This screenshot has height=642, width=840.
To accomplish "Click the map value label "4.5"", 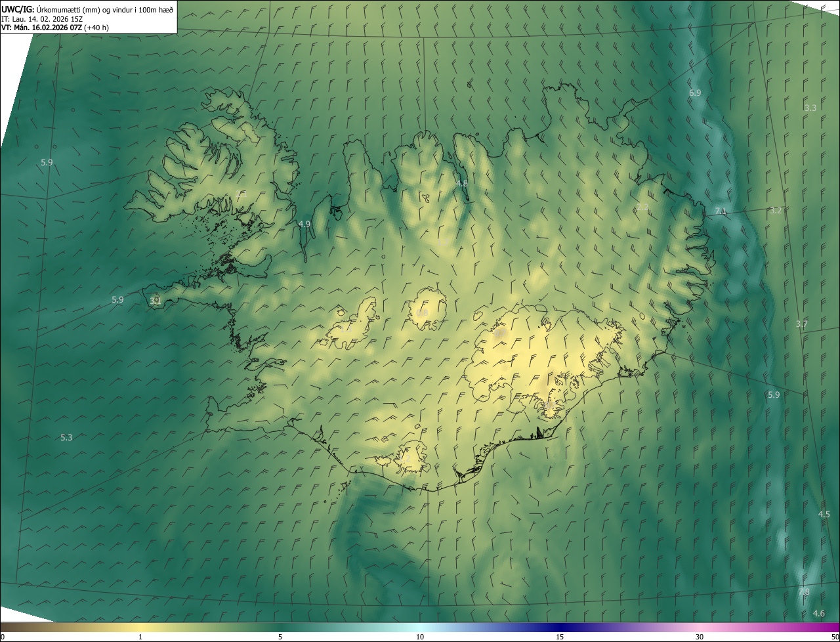I will coord(824,514).
